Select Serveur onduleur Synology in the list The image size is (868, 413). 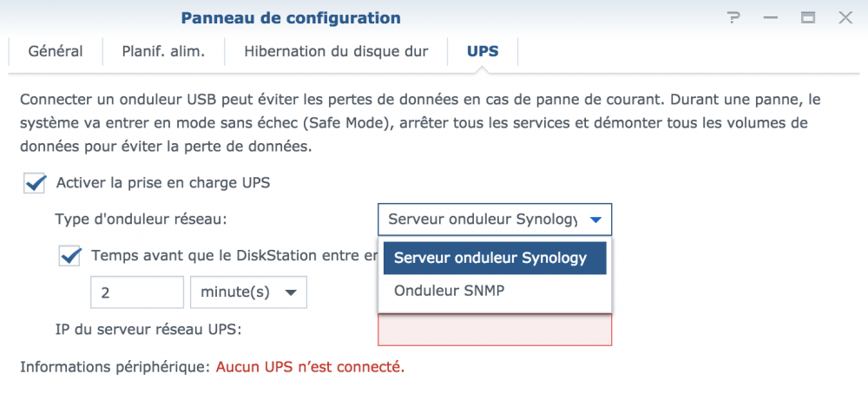(x=490, y=258)
